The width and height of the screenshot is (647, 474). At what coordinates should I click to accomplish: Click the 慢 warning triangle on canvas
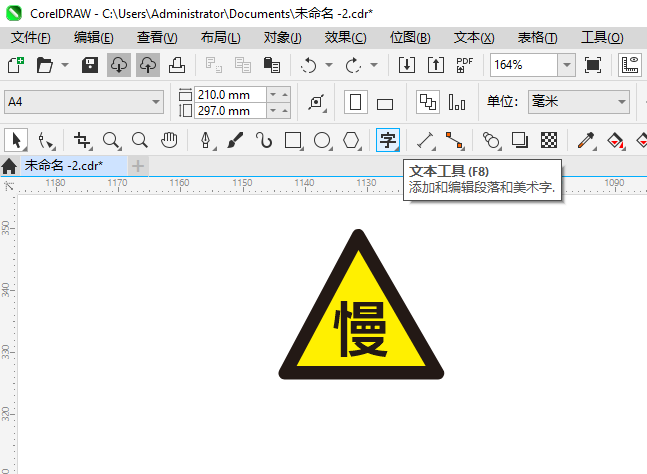click(361, 304)
